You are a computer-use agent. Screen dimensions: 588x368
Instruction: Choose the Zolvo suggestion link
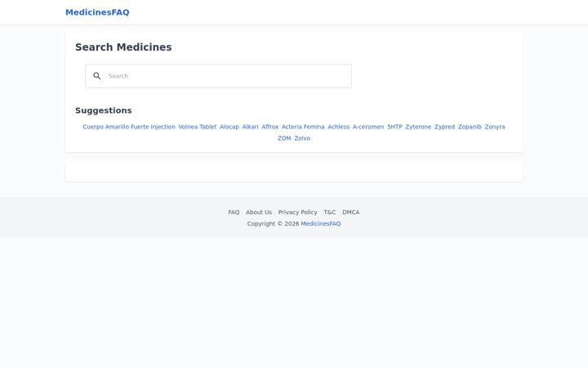(x=302, y=138)
